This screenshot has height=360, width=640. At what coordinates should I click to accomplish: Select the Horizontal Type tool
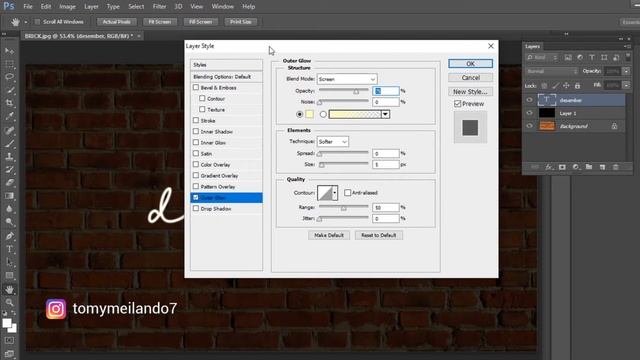(x=9, y=249)
